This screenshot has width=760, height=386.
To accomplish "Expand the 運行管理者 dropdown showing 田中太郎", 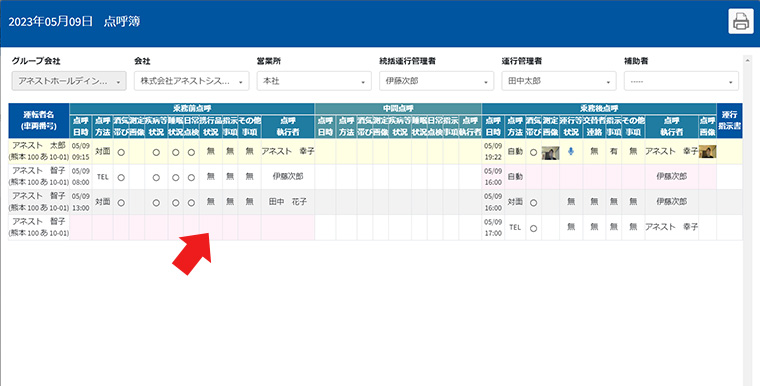I will click(x=559, y=81).
